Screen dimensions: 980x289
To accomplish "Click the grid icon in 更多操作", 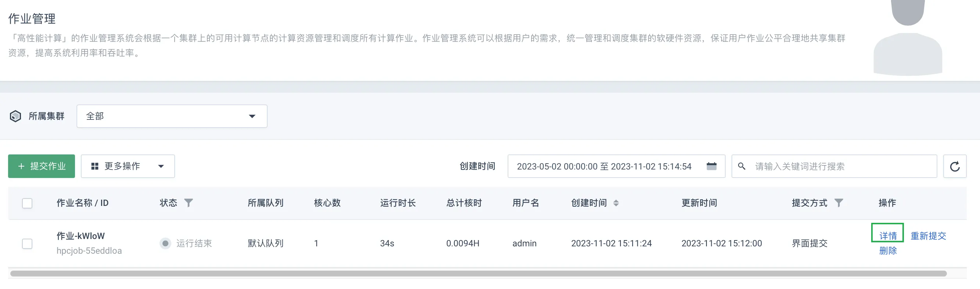I will pos(95,167).
